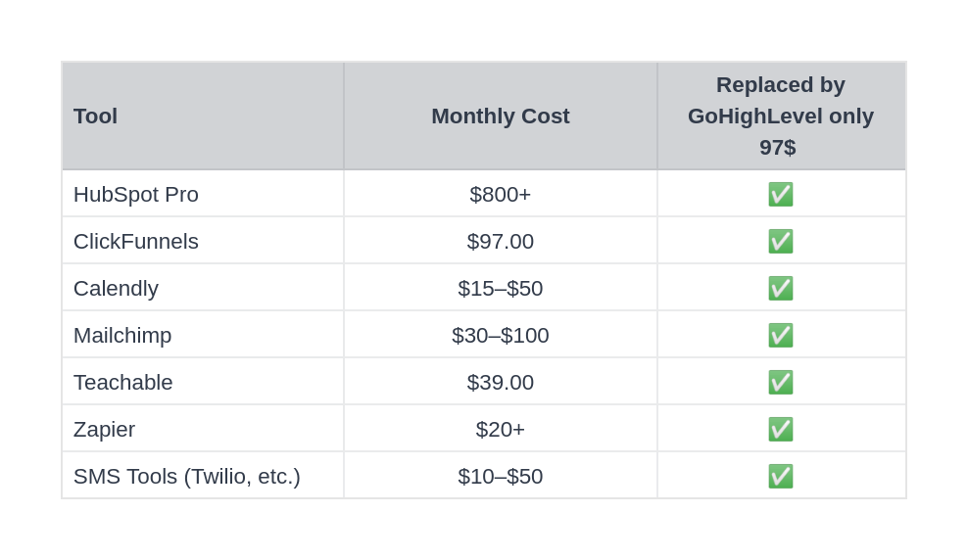Screen dimensions: 968x560
Task: Select the HubSpot Pro tool name
Action: point(136,194)
